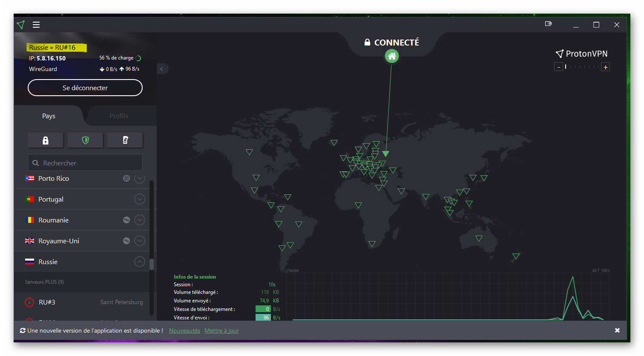The image size is (644, 356).
Task: Zoom in the map with plus button
Action: coord(606,67)
